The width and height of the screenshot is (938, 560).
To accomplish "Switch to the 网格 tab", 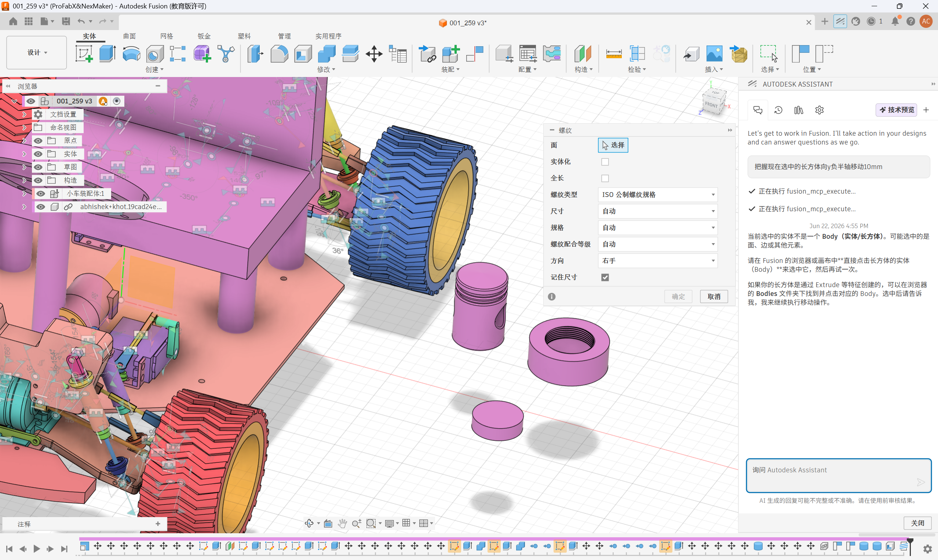I will pyautogui.click(x=167, y=36).
